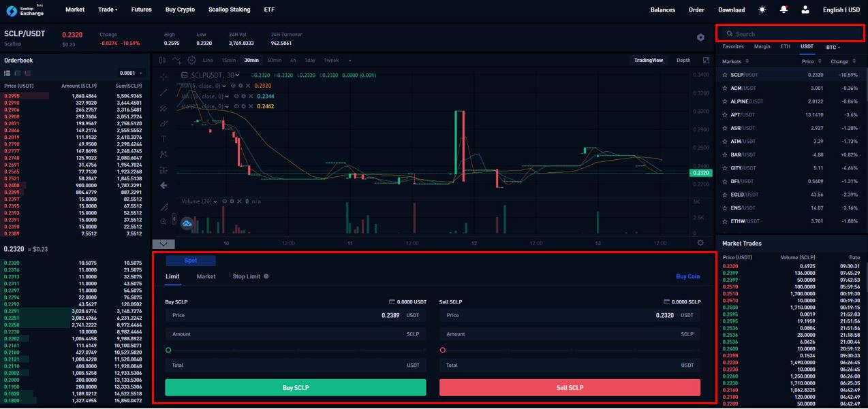
Task: Select the prediction and measurement tool
Action: [x=164, y=169]
